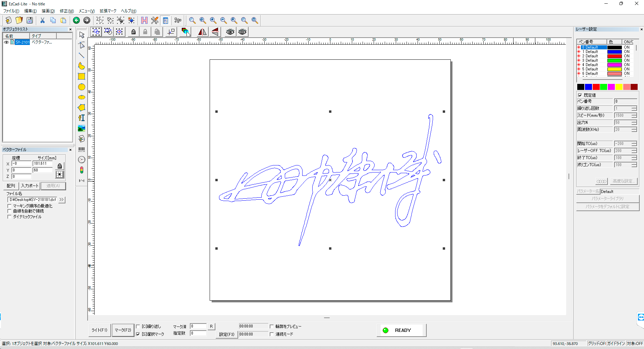This screenshot has width=644, height=349.
Task: Click the undo arrow icon
Action: 76,20
